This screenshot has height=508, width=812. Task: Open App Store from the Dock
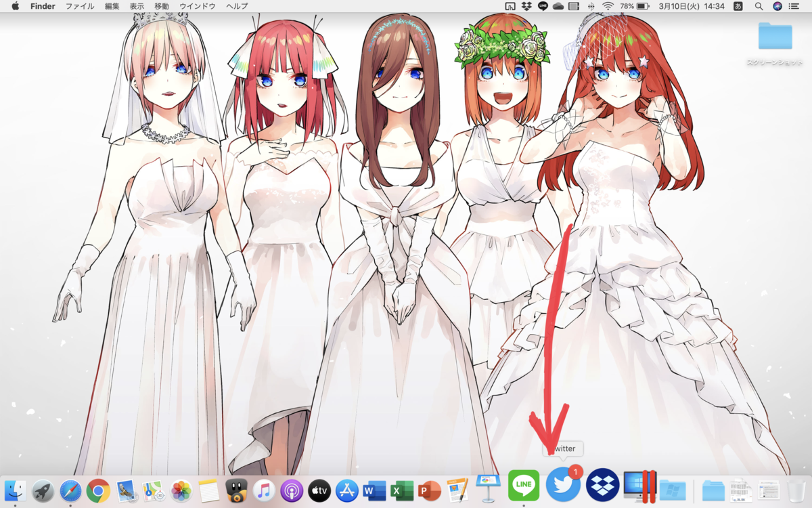point(347,490)
